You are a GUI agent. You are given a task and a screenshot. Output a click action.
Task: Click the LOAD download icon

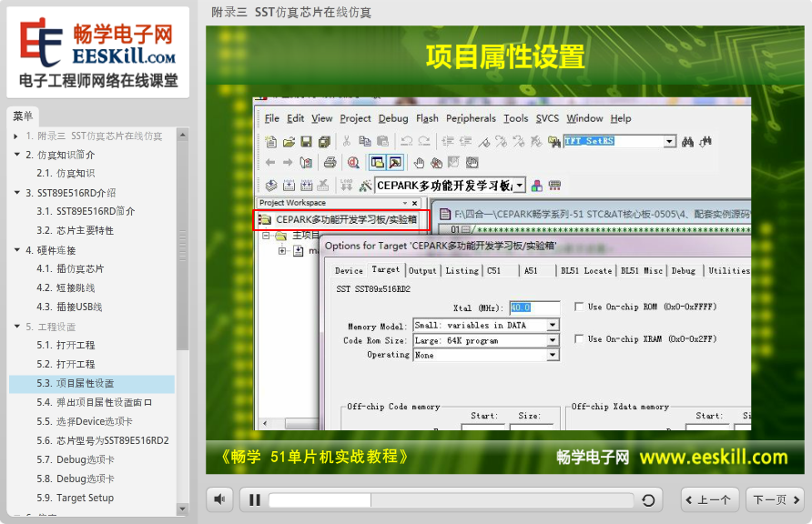[347, 186]
